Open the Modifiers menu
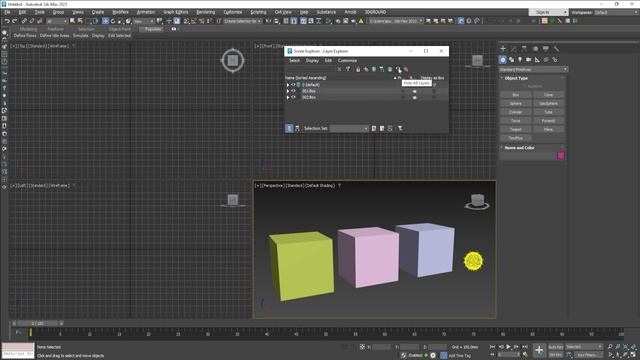The image size is (640, 360). pyautogui.click(x=120, y=12)
